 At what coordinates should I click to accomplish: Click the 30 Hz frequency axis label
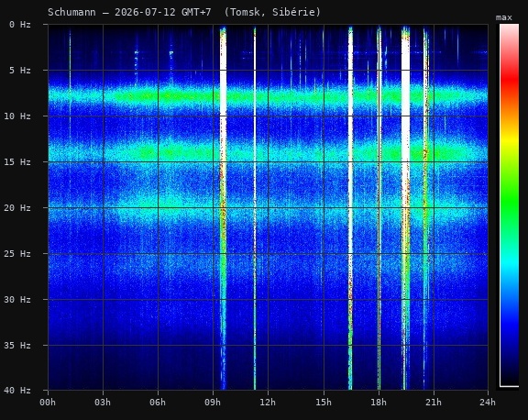click(17, 300)
